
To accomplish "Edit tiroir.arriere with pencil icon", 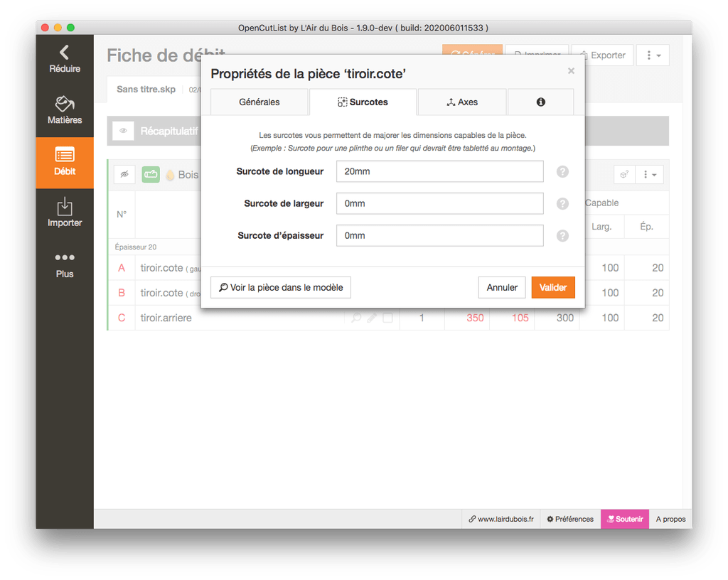I will pyautogui.click(x=372, y=318).
